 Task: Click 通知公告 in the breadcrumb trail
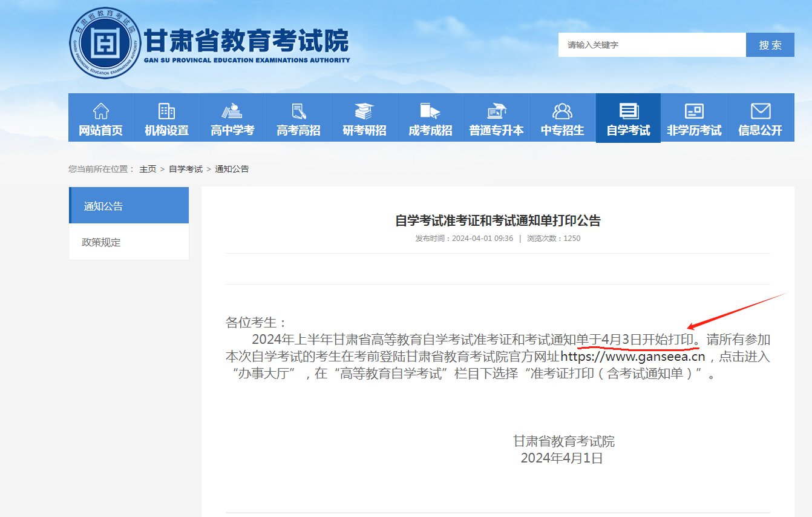[x=232, y=169]
